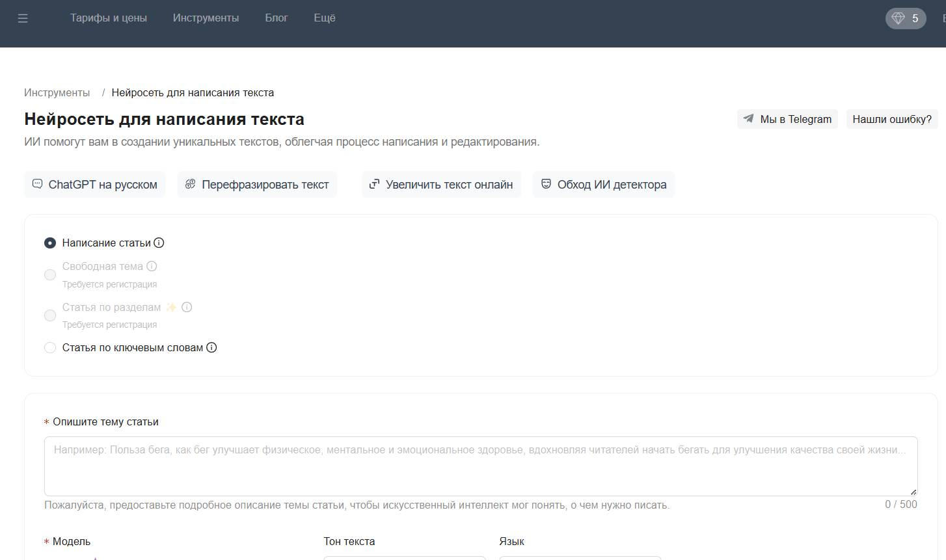
Task: Click info icon beside Статья по ключевым словам
Action: 211,347
